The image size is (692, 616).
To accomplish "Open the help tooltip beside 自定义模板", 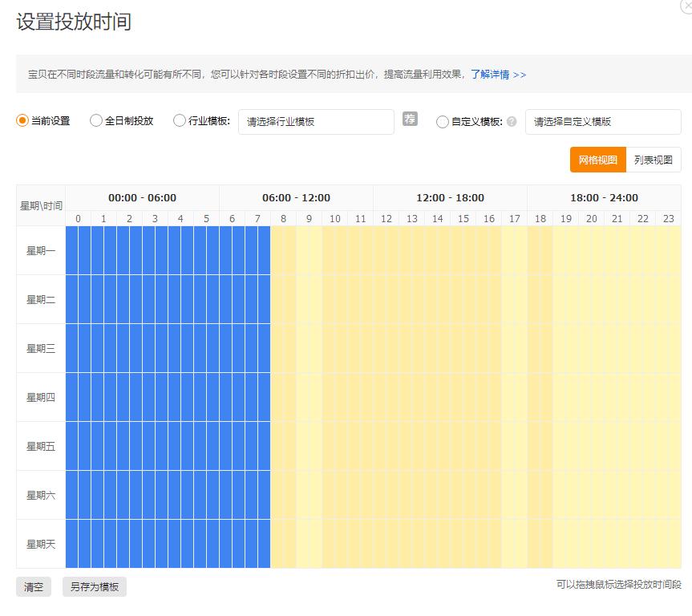I will click(x=511, y=122).
